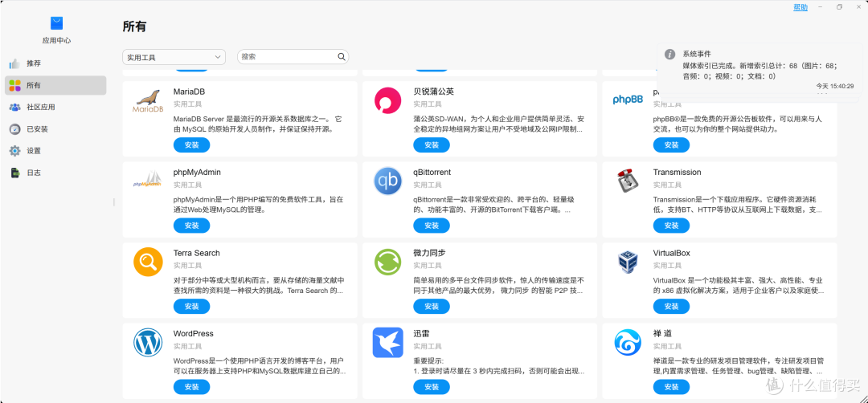
Task: Click the 微力同步 app icon
Action: tap(387, 262)
